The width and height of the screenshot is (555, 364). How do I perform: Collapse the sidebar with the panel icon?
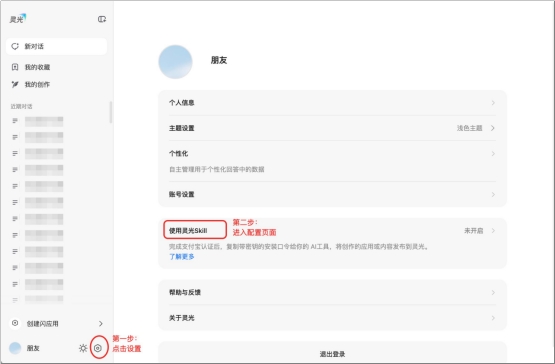[x=102, y=19]
